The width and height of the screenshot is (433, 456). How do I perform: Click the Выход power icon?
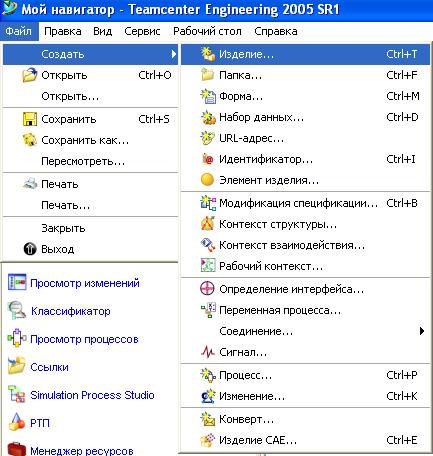pos(30,249)
